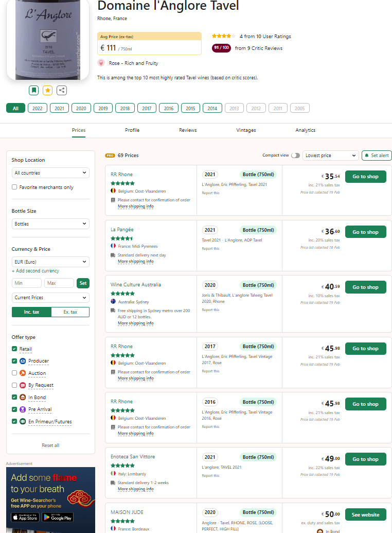This screenshot has height=533, width=392.
Task: Click the Italy flag for Enoteca San Vittore
Action: click(113, 473)
